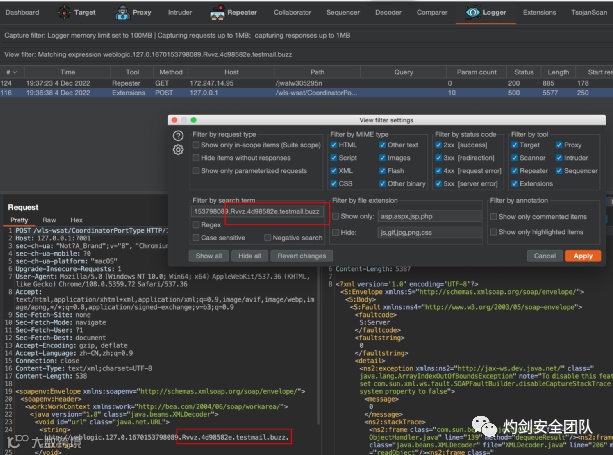This screenshot has width=613, height=455.
Task: Select the Hex request view tab
Action: coord(76,220)
